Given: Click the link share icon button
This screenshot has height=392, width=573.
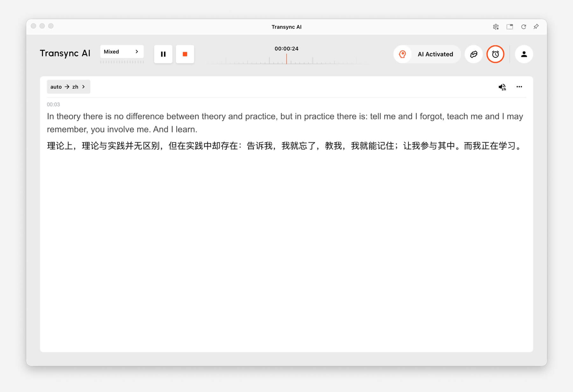Looking at the screenshot, I should tap(474, 54).
